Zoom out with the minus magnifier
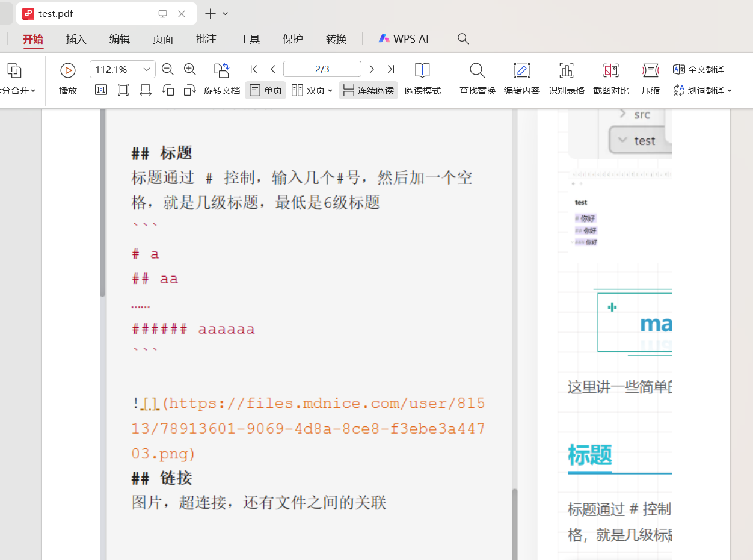The image size is (753, 560). click(x=168, y=70)
